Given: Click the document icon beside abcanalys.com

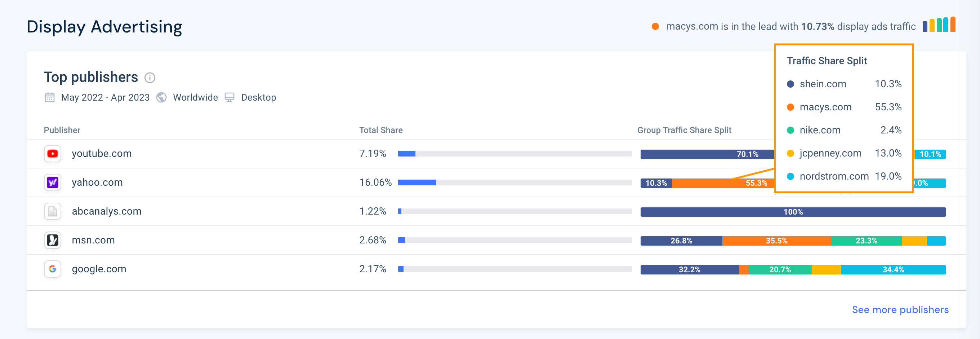Looking at the screenshot, I should (52, 211).
